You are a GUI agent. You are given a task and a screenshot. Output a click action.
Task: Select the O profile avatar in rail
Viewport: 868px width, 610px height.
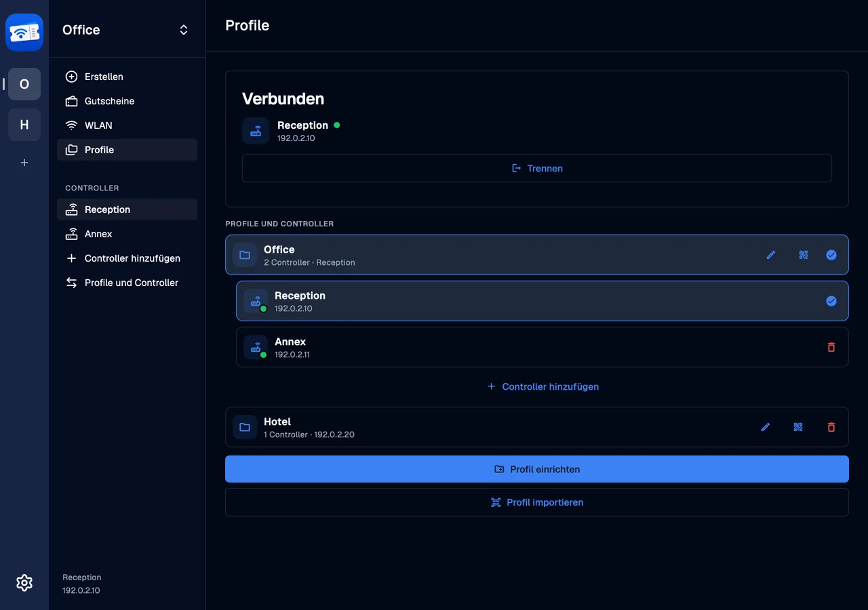(24, 84)
